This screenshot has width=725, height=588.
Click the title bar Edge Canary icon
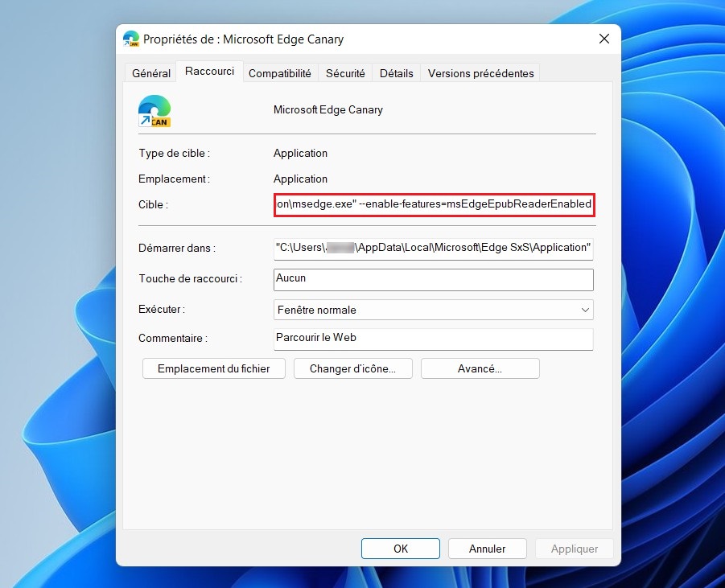pyautogui.click(x=131, y=39)
